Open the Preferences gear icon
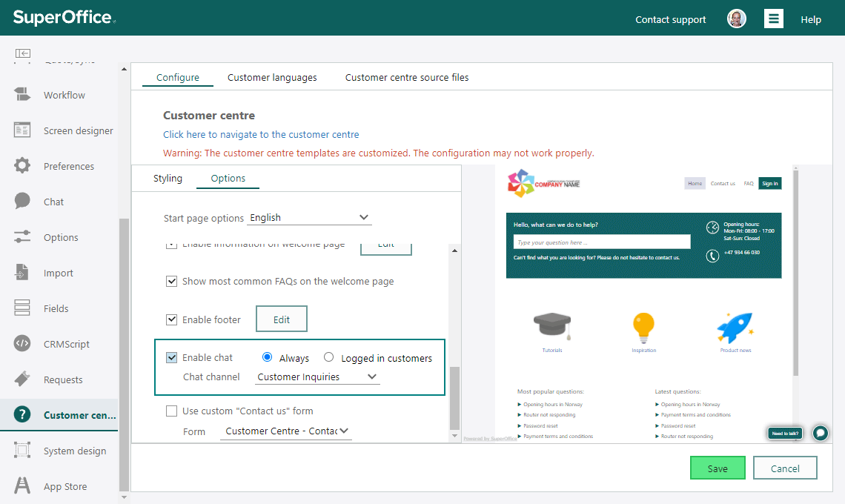Image resolution: width=845 pixels, height=504 pixels. pos(22,165)
